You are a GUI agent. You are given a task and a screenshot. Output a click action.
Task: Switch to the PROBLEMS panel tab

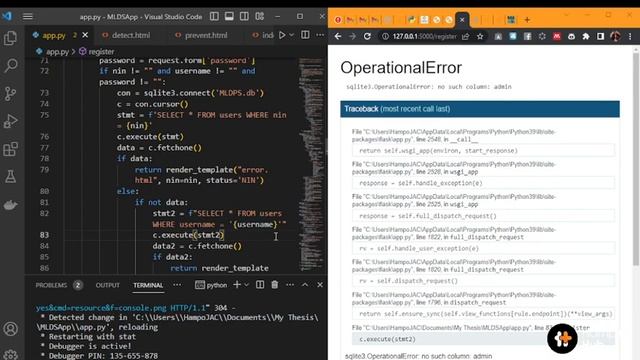51,285
